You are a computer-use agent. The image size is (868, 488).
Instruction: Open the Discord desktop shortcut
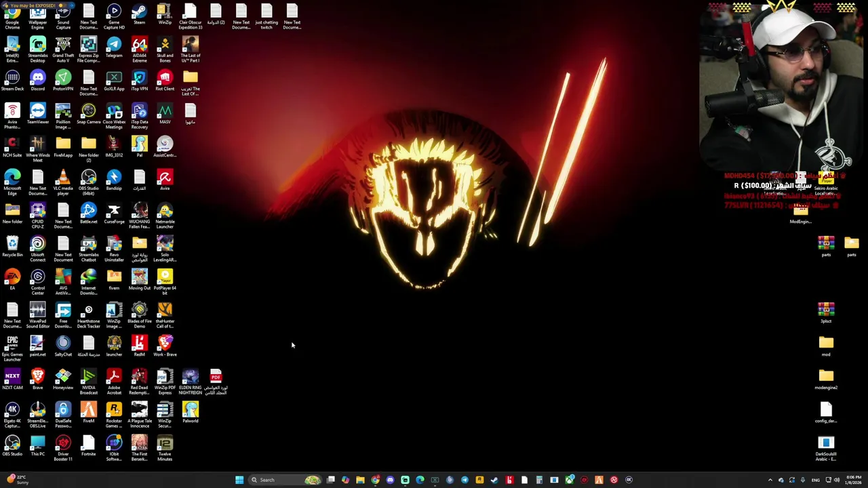click(x=37, y=81)
